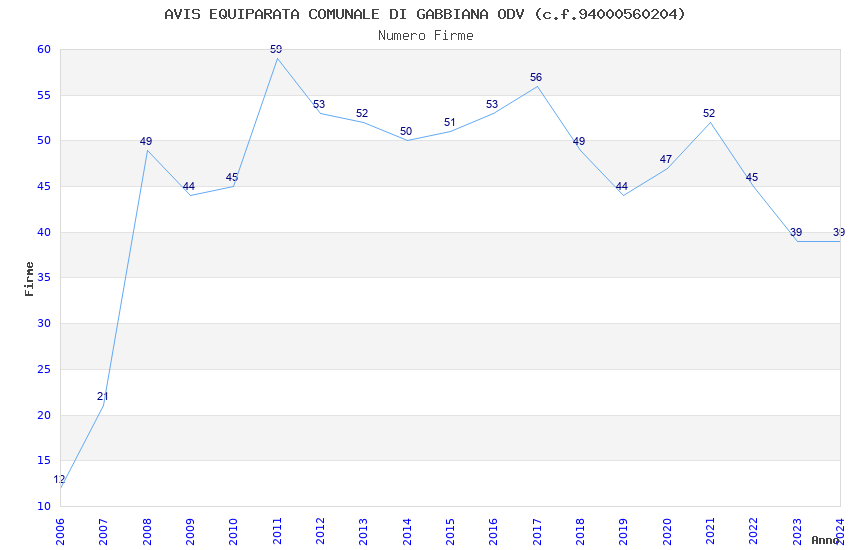Image resolution: width=850 pixels, height=550 pixels.
Task: Click the data value 49 for 2008
Action: 146,141
